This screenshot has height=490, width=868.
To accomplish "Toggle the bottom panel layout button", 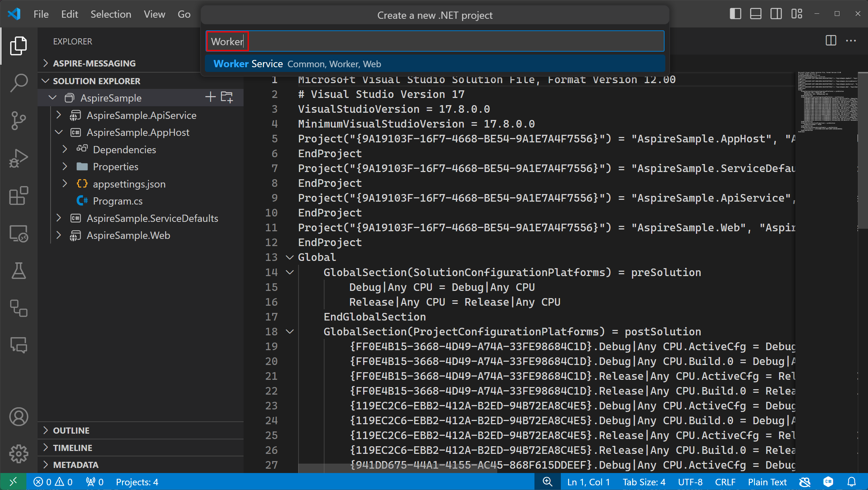I will tap(756, 14).
